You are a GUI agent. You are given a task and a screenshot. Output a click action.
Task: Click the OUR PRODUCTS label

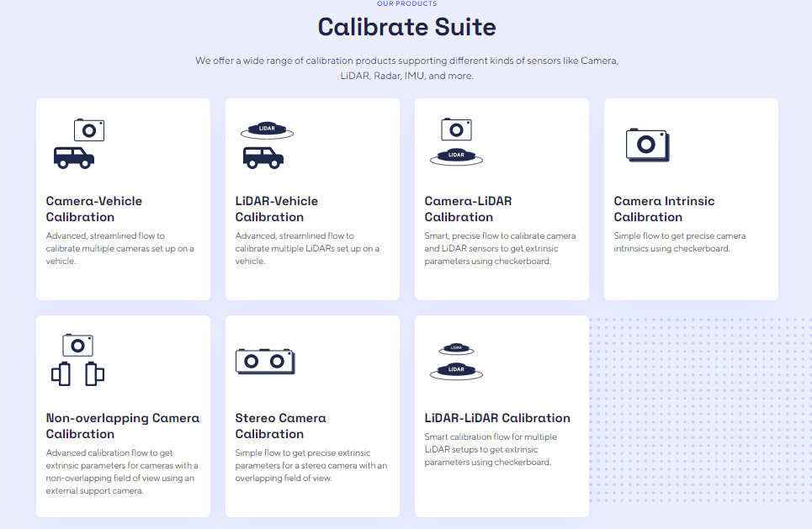tap(406, 3)
